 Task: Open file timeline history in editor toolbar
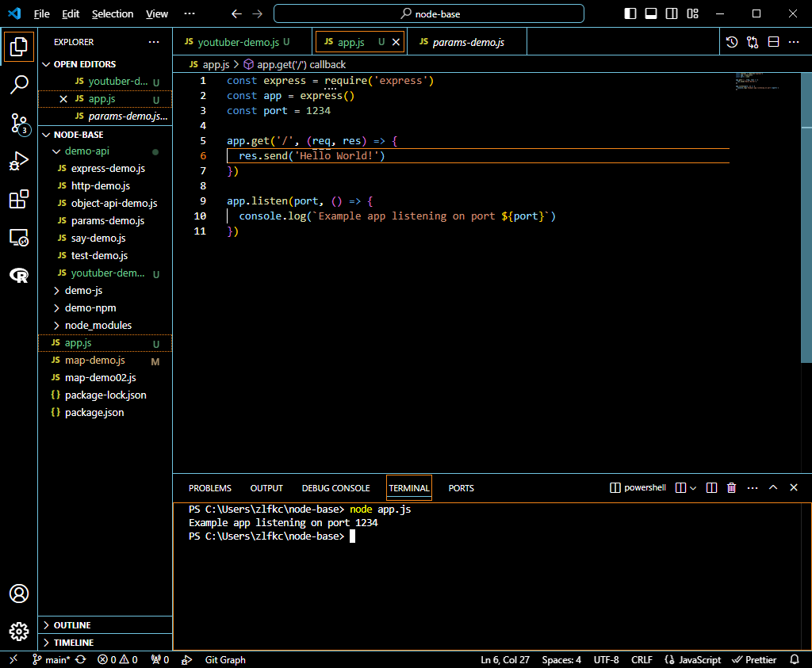pos(732,42)
